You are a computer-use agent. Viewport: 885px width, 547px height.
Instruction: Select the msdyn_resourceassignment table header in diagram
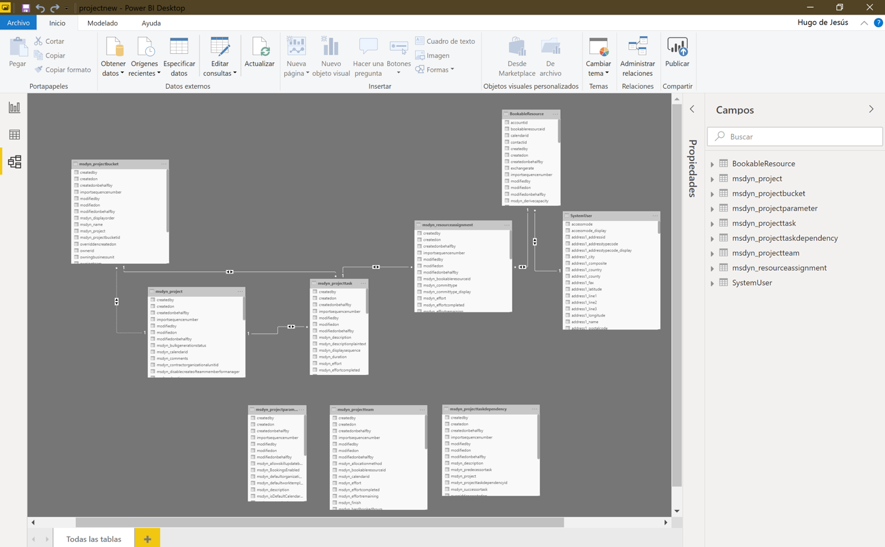coord(463,225)
